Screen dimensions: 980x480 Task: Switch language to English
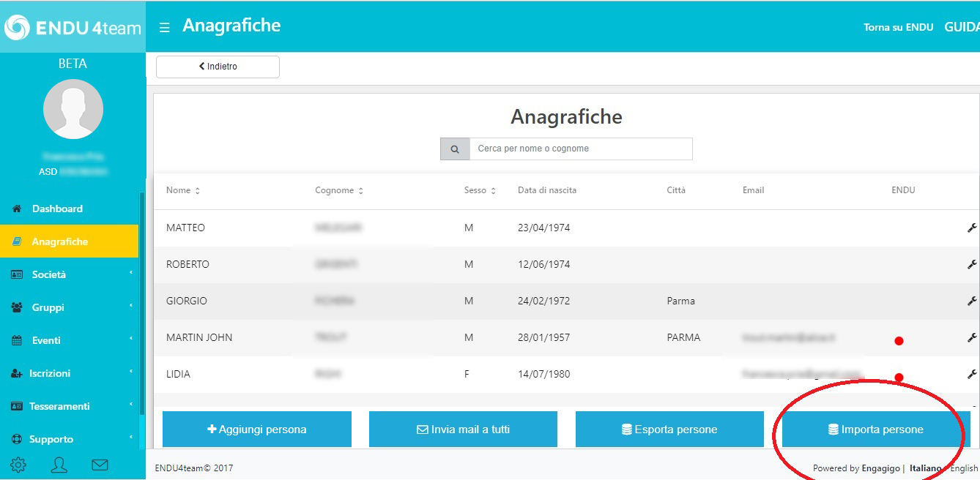[x=964, y=468]
